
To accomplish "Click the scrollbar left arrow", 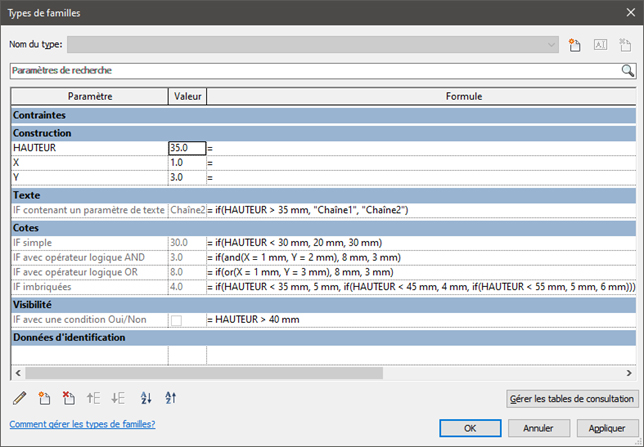I will pyautogui.click(x=18, y=373).
